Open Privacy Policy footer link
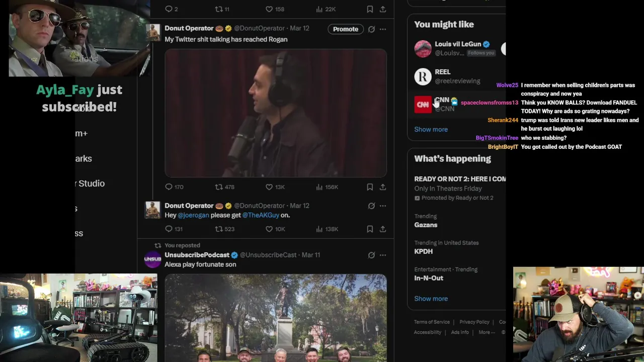Image resolution: width=644 pixels, height=362 pixels. click(474, 322)
